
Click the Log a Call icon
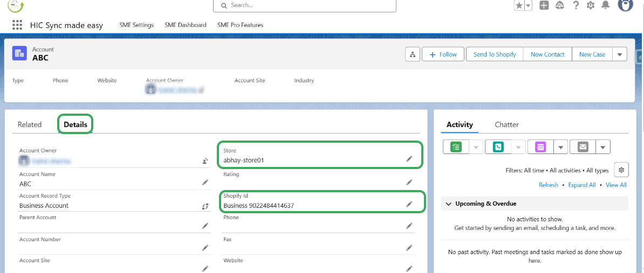click(x=498, y=147)
